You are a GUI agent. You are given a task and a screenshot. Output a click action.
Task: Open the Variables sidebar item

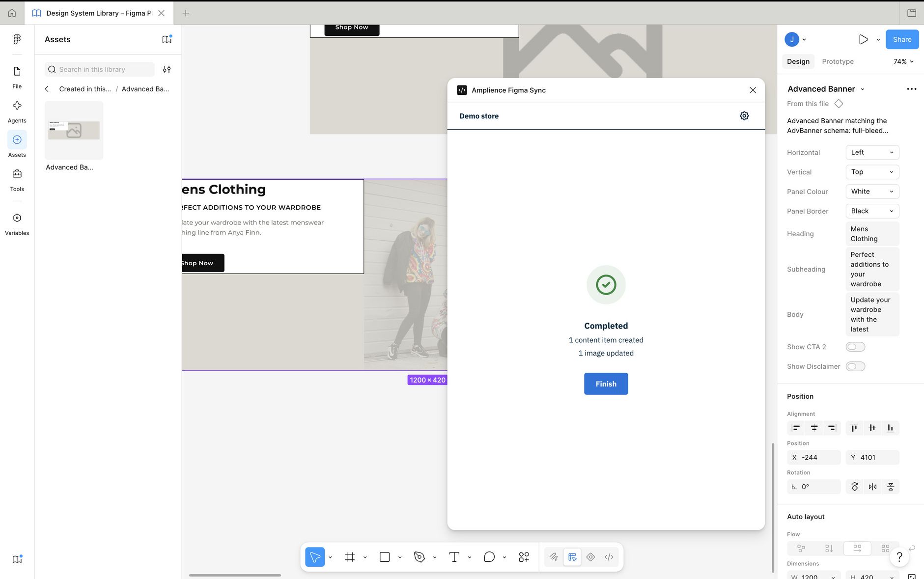[x=17, y=224]
